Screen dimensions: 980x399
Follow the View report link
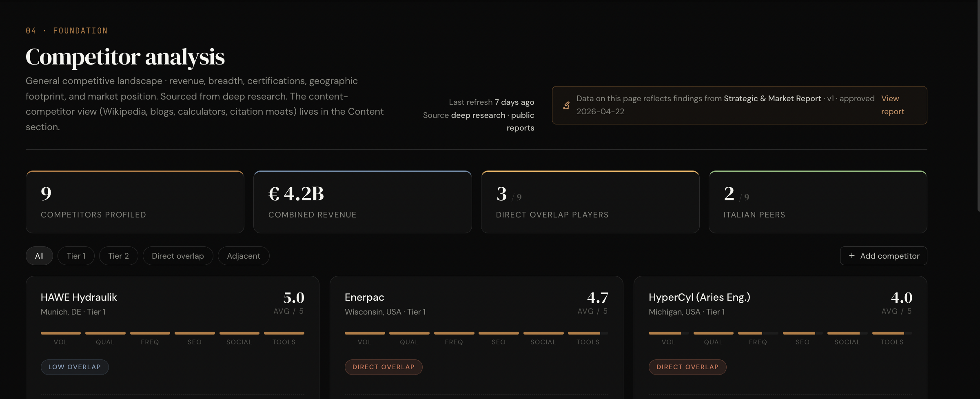pos(893,105)
